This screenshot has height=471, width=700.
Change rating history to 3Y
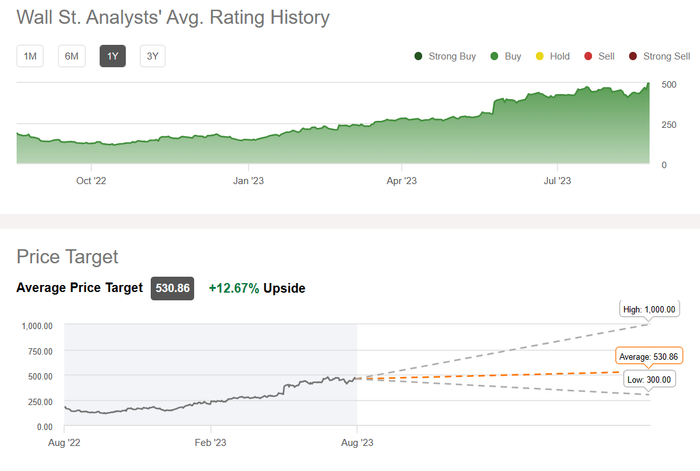[152, 56]
